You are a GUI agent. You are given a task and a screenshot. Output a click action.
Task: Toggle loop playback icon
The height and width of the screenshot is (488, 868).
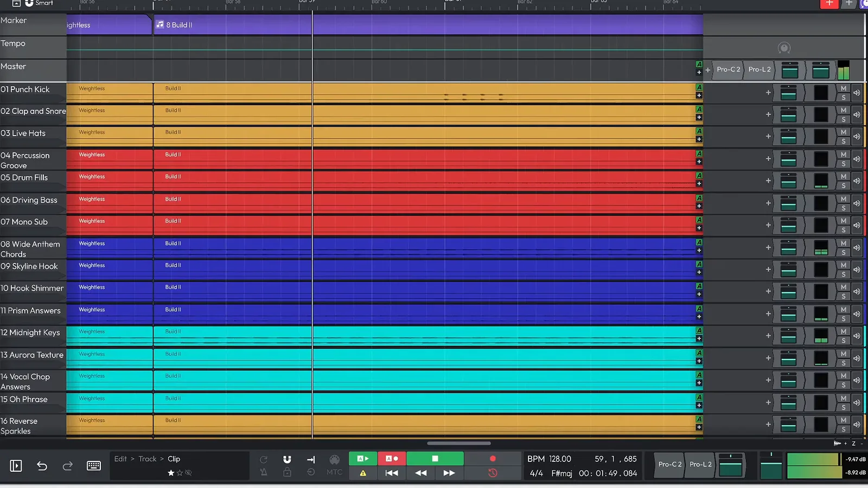tap(264, 459)
